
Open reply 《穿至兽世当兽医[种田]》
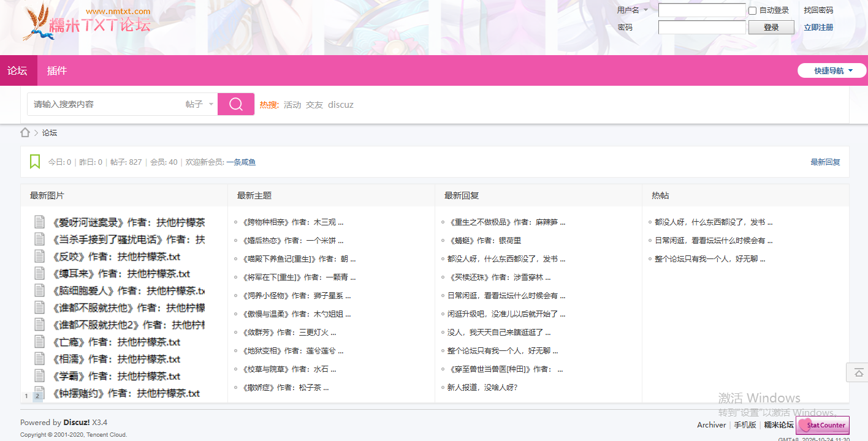pyautogui.click(x=505, y=369)
